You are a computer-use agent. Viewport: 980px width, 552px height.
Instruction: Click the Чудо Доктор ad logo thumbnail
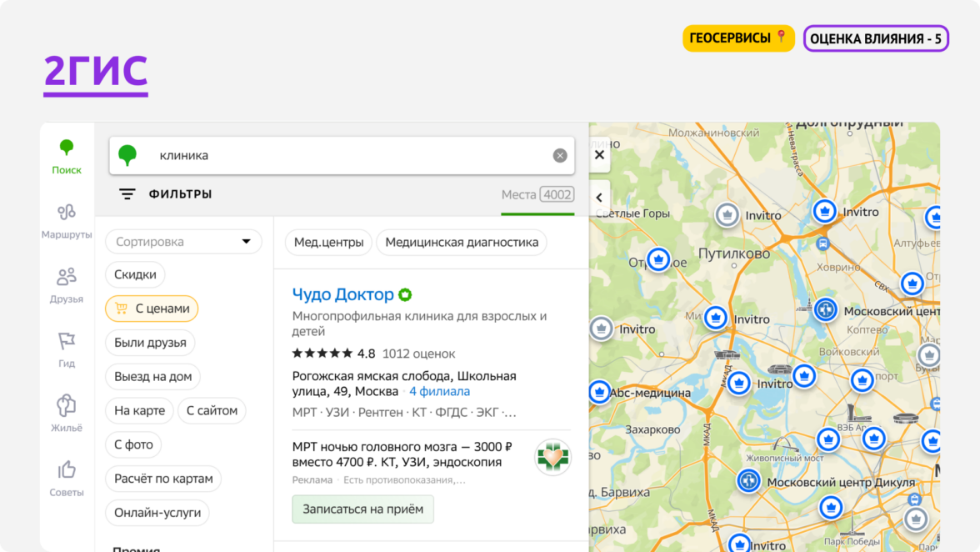pos(552,457)
